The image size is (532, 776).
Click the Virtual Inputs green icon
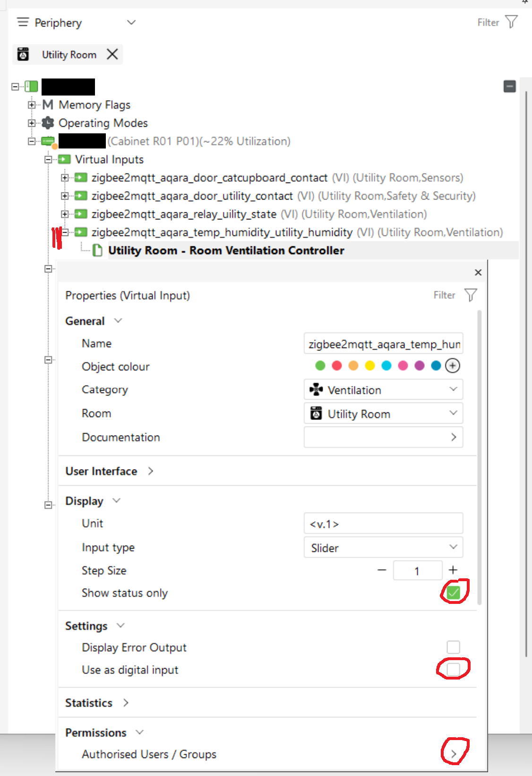(x=64, y=159)
